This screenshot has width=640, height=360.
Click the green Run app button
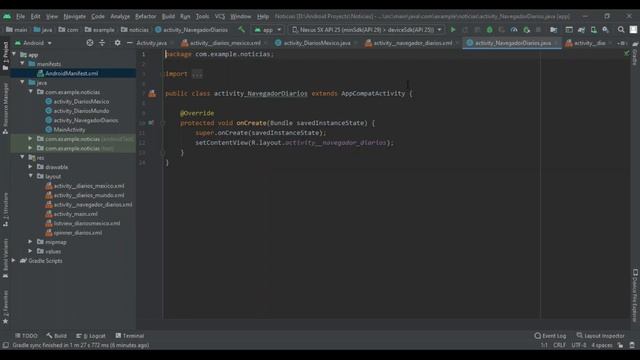coord(453,30)
